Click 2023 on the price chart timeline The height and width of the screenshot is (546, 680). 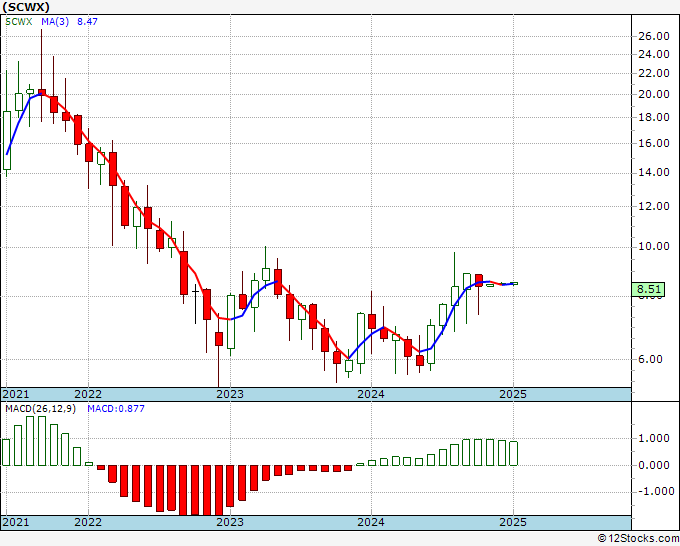[230, 394]
